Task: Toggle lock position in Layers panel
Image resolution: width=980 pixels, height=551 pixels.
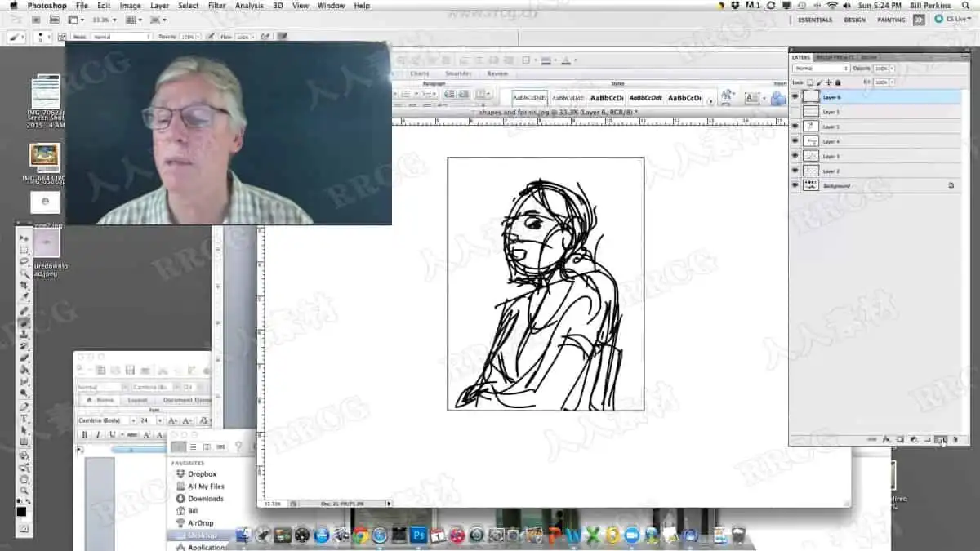Action: coord(829,82)
